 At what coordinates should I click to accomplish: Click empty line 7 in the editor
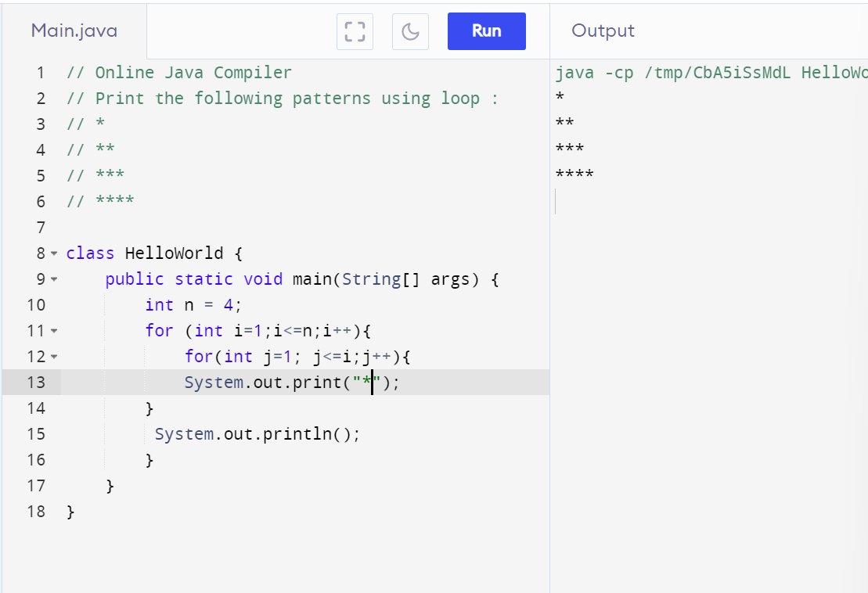(x=305, y=228)
